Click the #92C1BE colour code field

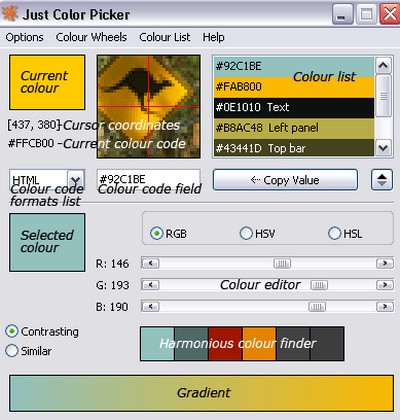(149, 180)
